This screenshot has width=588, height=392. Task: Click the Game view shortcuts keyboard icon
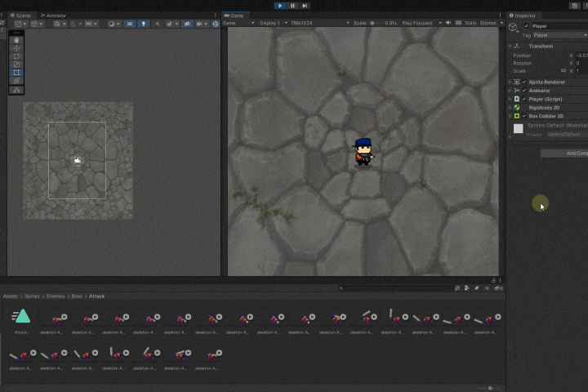click(458, 23)
